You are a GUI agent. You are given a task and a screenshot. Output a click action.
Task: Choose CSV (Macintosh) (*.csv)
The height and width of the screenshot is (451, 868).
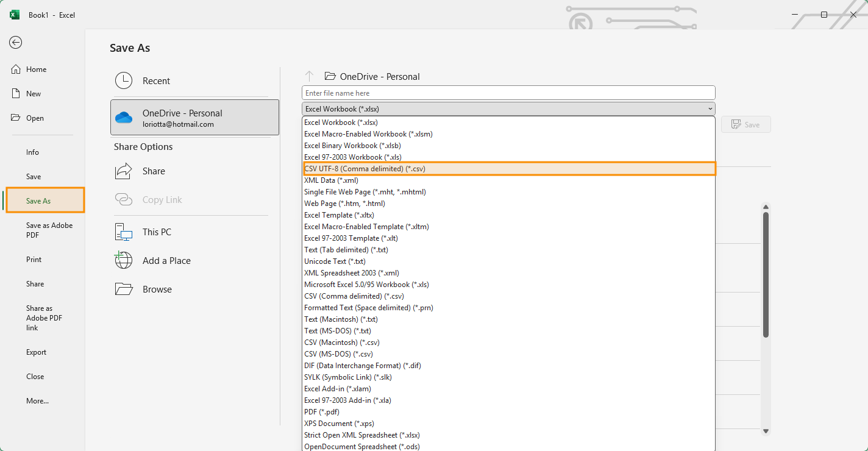tap(508, 343)
